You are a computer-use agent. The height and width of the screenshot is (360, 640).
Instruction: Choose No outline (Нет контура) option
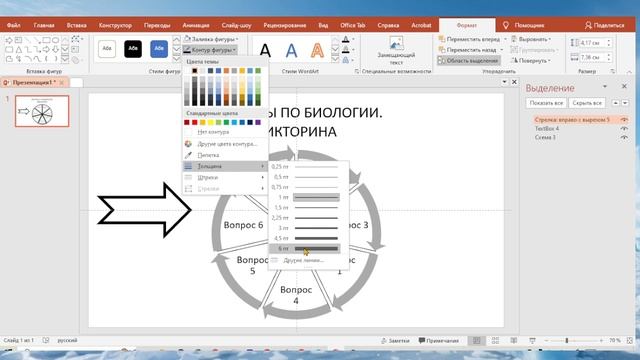[x=225, y=132]
